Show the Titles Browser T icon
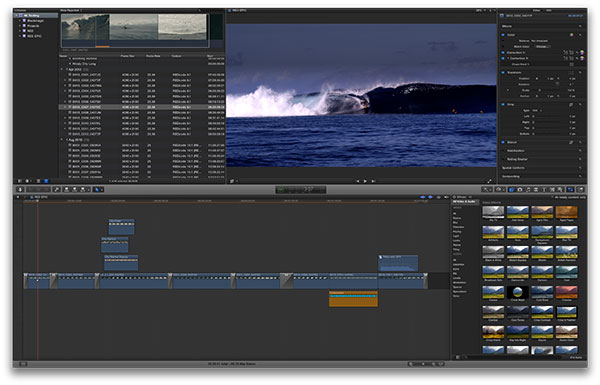This screenshot has width=600, height=385. tap(544, 189)
